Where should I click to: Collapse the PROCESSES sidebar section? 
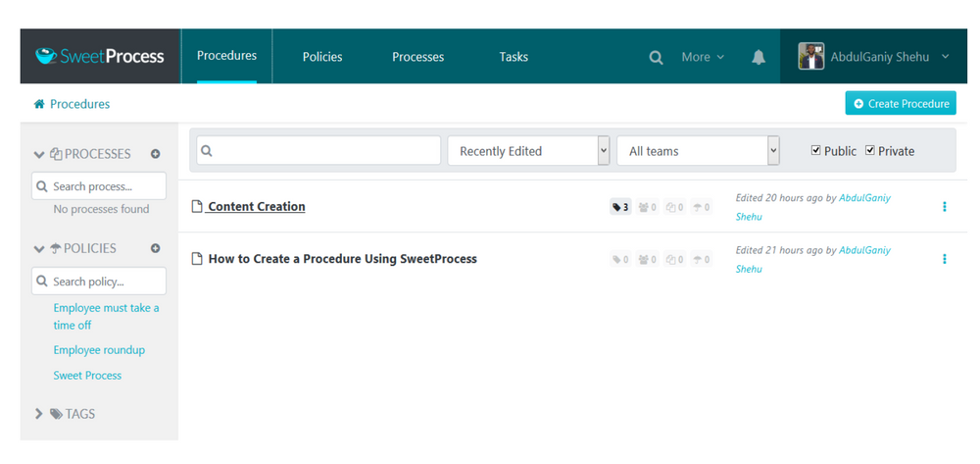tap(39, 154)
